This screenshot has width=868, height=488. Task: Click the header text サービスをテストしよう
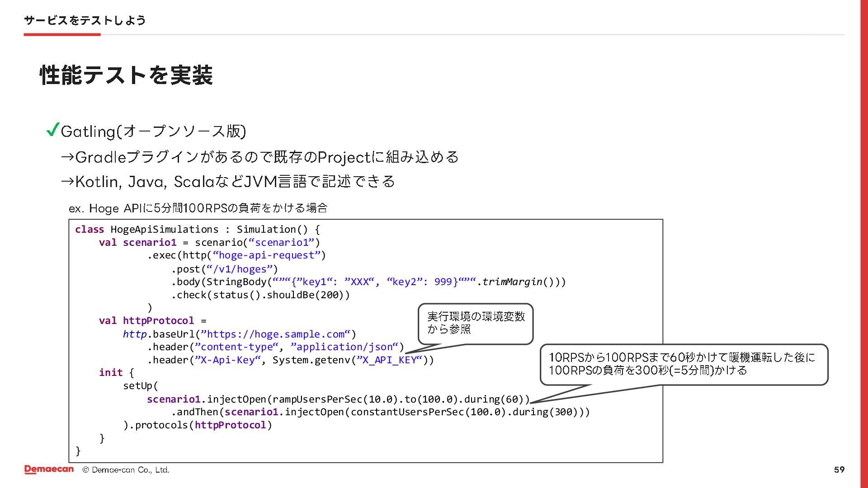85,20
